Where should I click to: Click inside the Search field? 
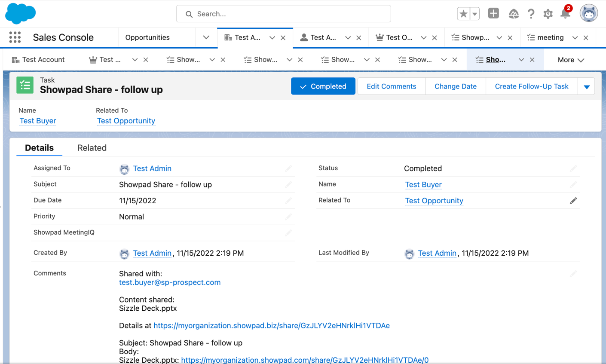click(x=284, y=14)
